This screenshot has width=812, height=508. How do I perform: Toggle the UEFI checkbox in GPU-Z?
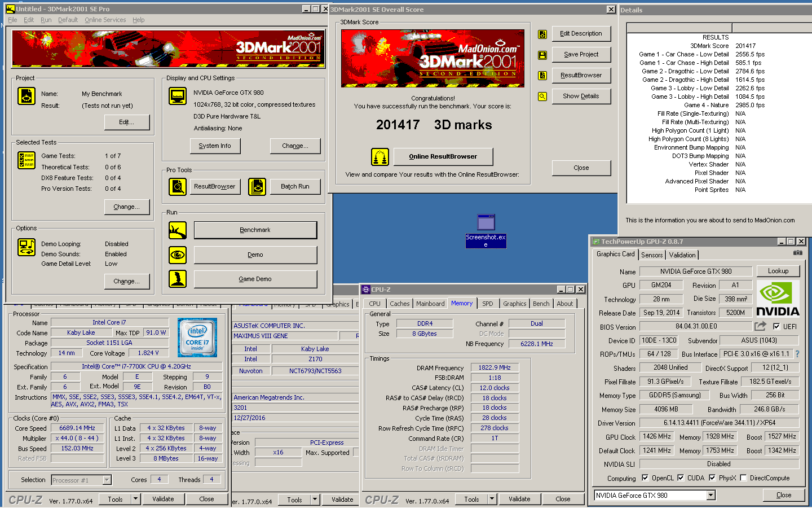(x=776, y=326)
